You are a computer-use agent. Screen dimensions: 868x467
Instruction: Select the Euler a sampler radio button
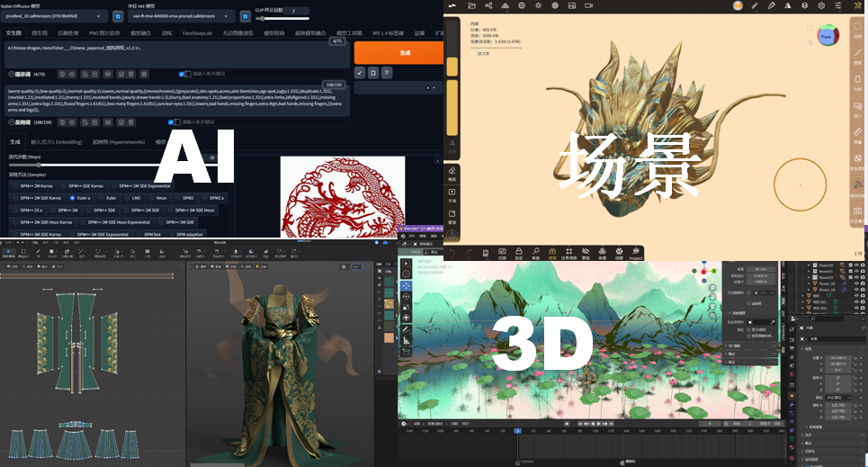[x=73, y=198]
